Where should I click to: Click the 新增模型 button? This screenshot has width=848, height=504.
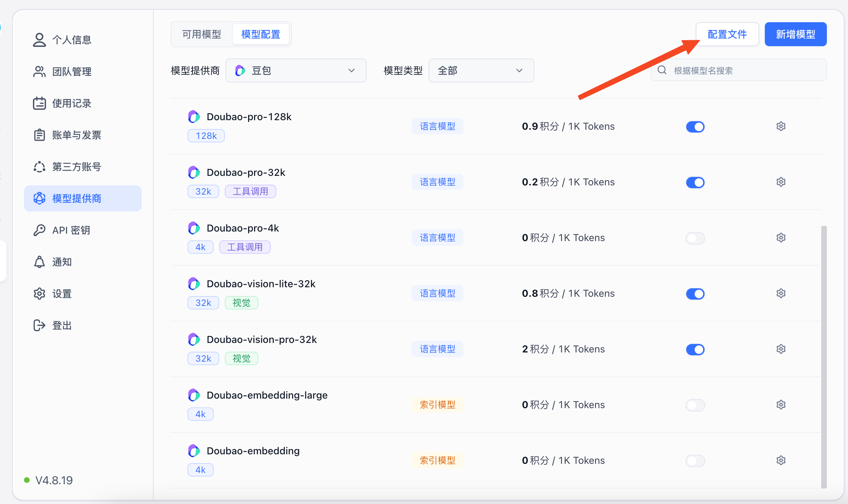click(795, 34)
